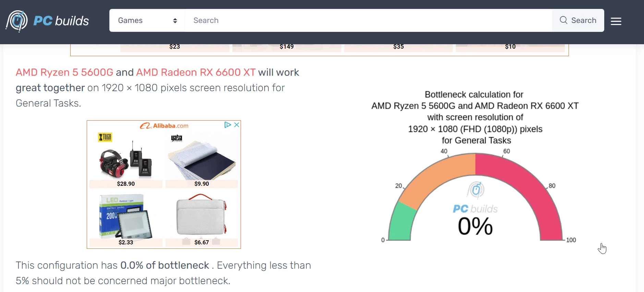Screen dimensions: 644x292
Task: Click the magnifier icon in Search button
Action: pyautogui.click(x=563, y=20)
